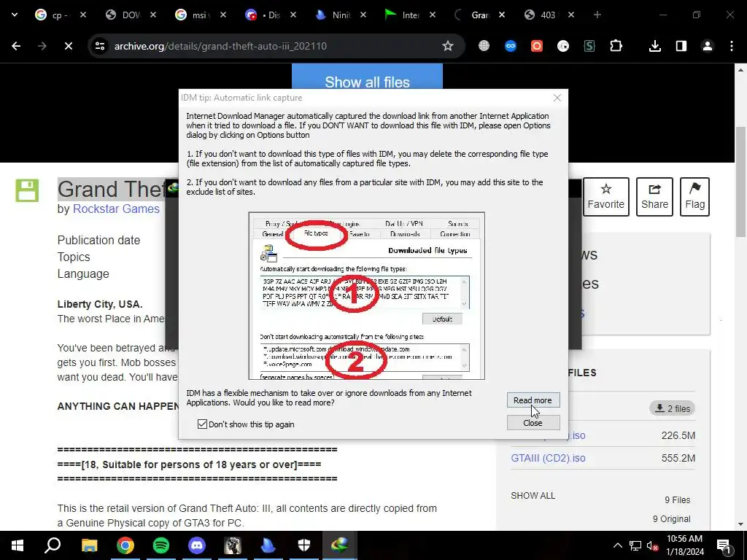This screenshot has width=747, height=560.
Task: Open a new browser tab
Action: pyautogui.click(x=597, y=15)
